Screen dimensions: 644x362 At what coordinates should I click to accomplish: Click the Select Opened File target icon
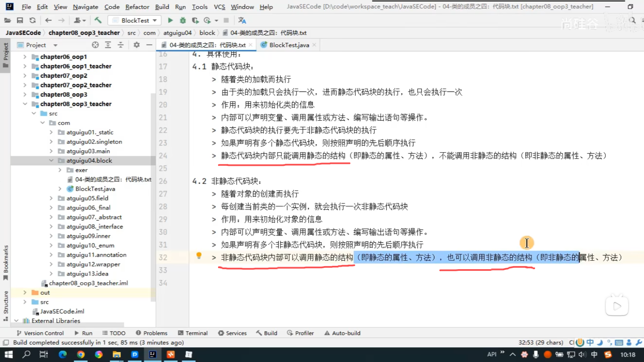point(95,45)
